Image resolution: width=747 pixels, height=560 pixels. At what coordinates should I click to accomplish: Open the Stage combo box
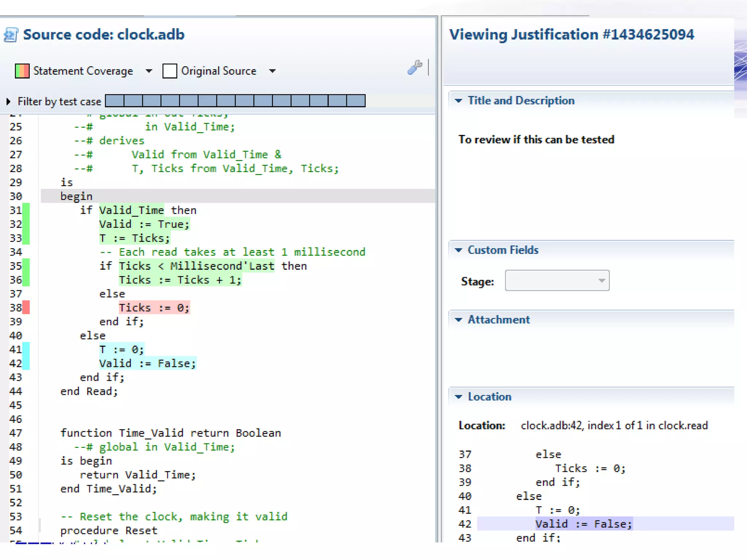pos(557,281)
